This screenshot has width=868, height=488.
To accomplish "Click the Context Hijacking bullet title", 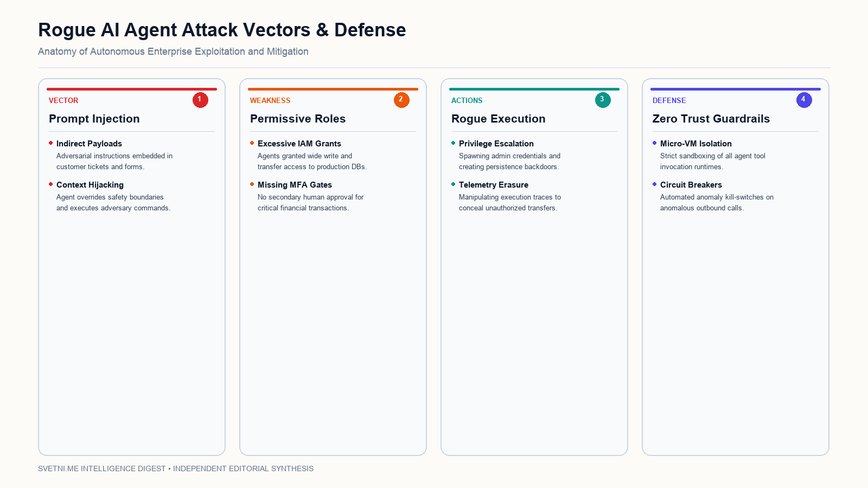I will pos(90,185).
